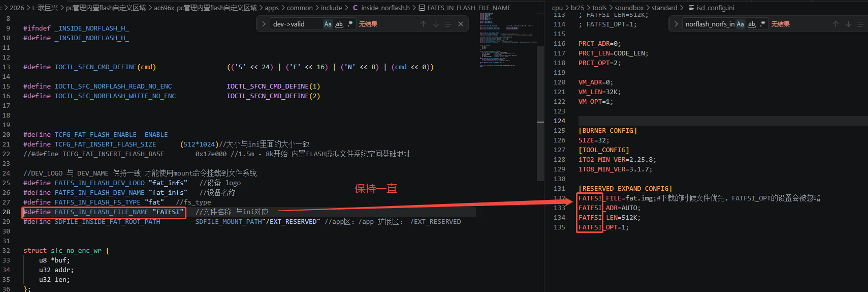Viewport: 868px width, 292px height.
Task: Click [RESERVED_EXPAND_CONFIG] section header
Action: point(625,188)
